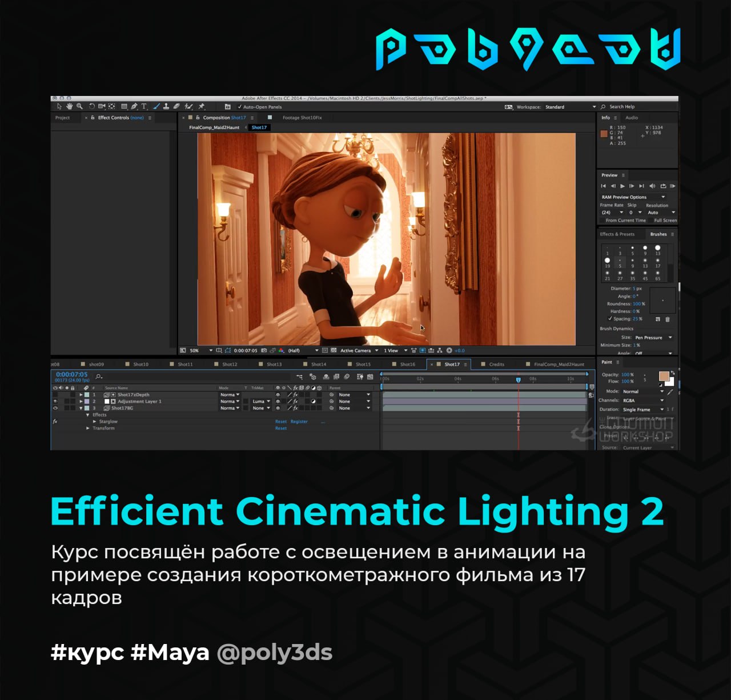Select the Eraser tool
The image size is (731, 700).
(176, 106)
